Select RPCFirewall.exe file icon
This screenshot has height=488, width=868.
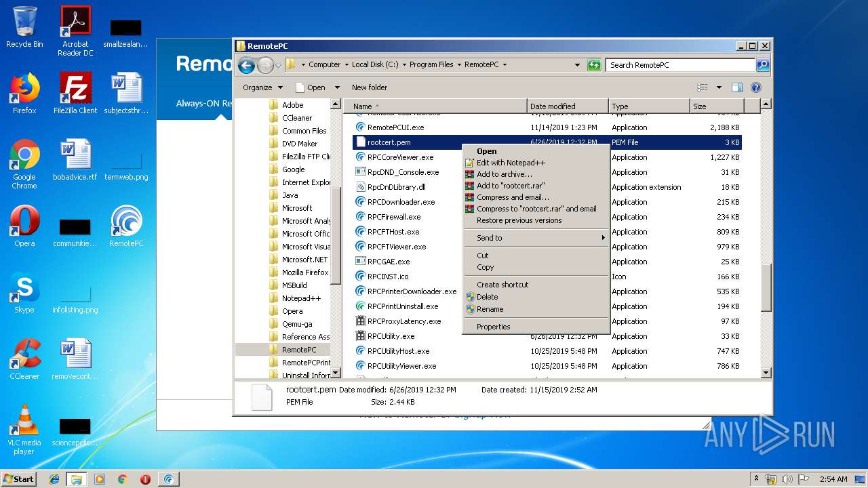point(361,217)
